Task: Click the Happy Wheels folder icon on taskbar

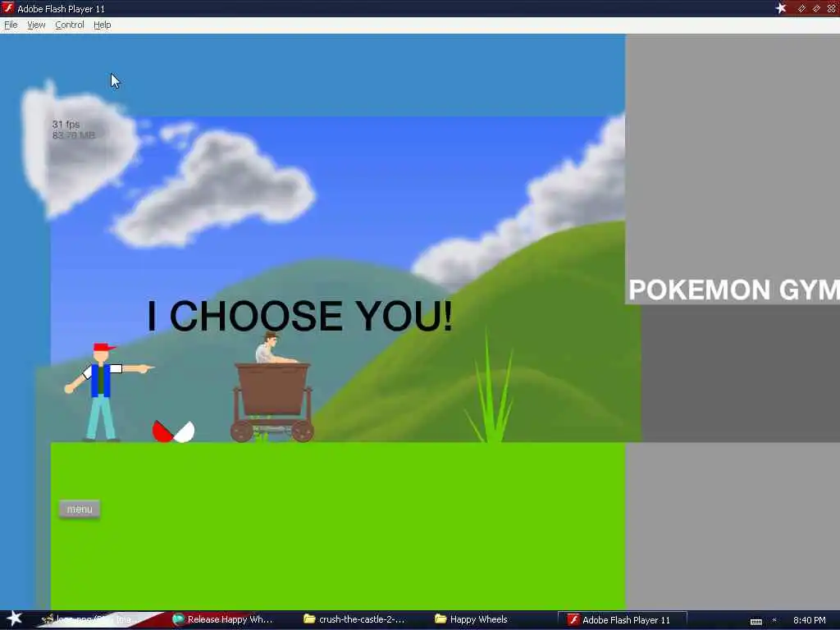Action: [x=441, y=619]
